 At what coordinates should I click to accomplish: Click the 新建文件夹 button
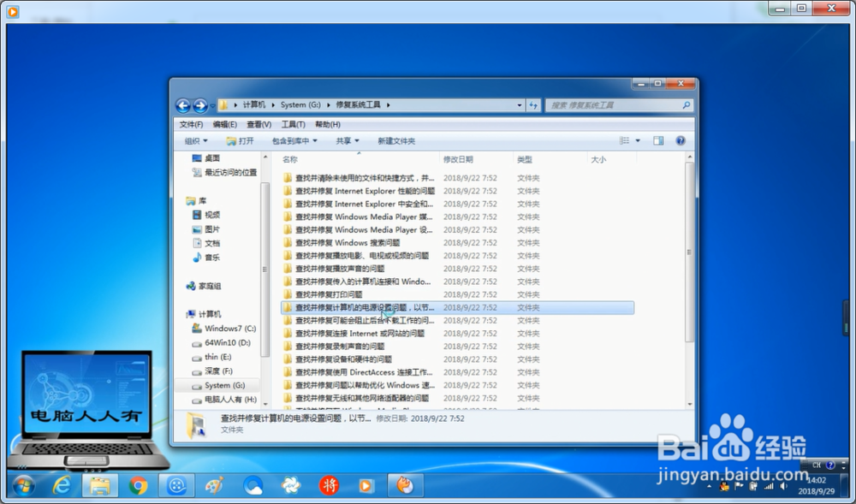[396, 140]
